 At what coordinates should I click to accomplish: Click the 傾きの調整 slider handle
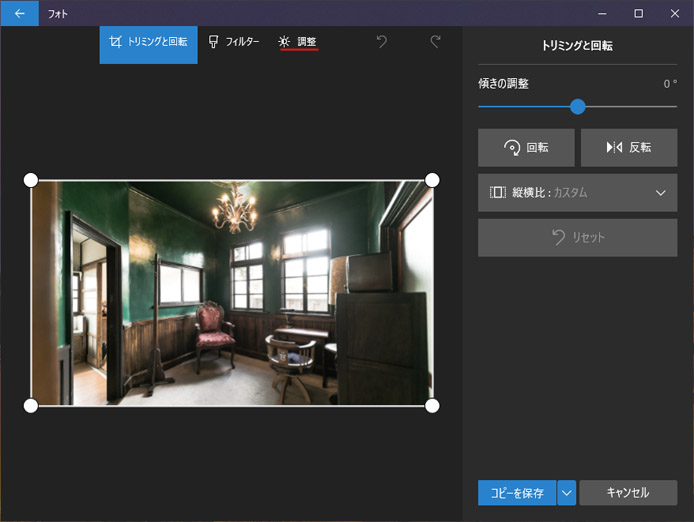point(578,107)
